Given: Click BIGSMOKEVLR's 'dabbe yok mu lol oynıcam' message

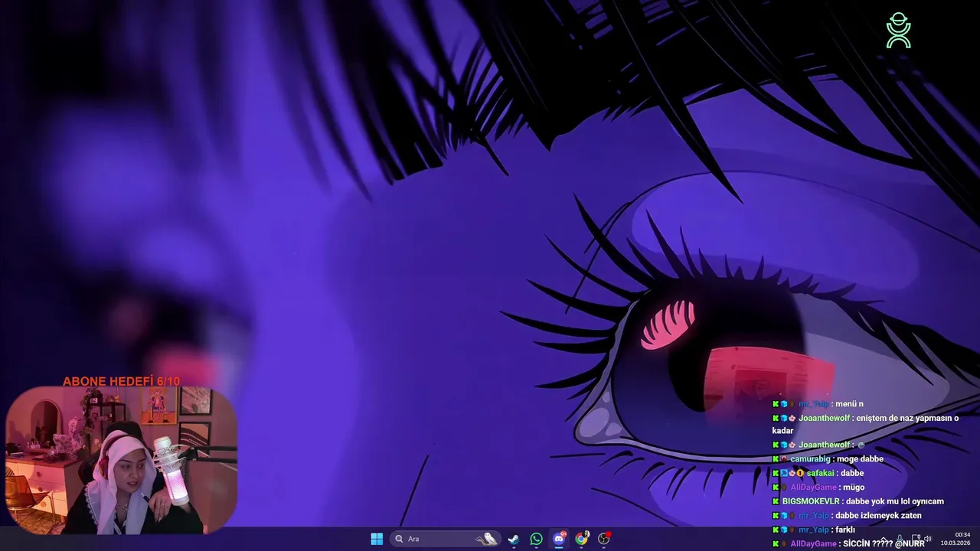Looking at the screenshot, I should (x=858, y=501).
